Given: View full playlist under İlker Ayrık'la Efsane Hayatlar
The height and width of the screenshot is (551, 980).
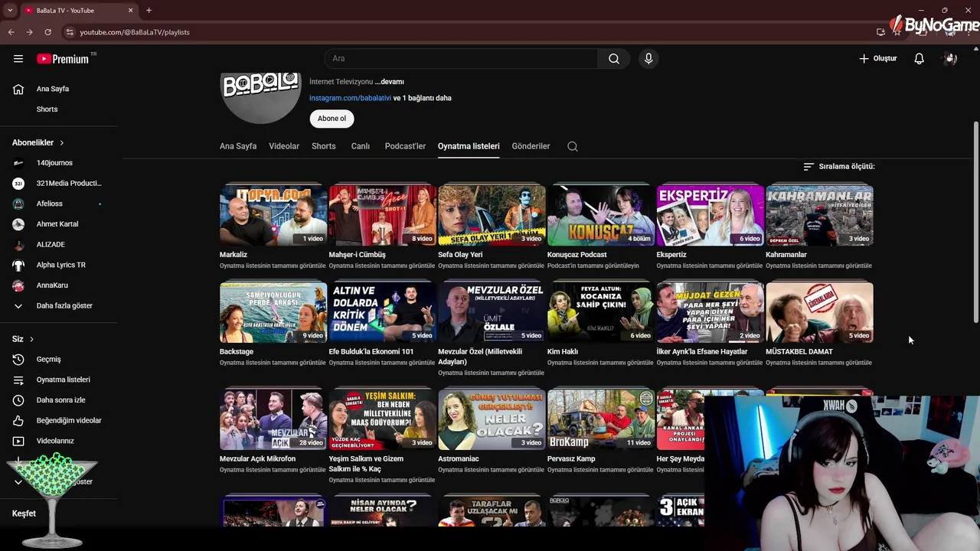Looking at the screenshot, I should pos(709,363).
